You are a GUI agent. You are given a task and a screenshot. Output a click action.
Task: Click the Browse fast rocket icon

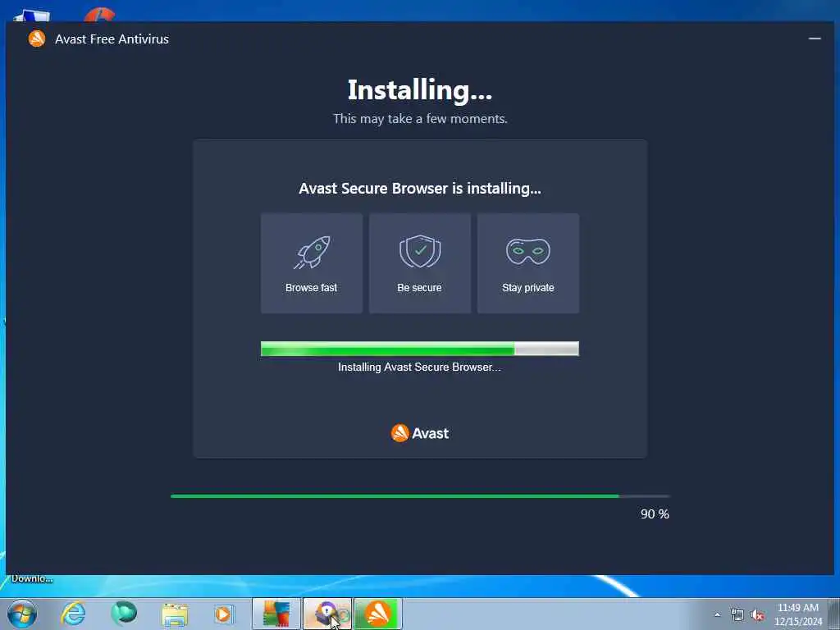pos(312,253)
